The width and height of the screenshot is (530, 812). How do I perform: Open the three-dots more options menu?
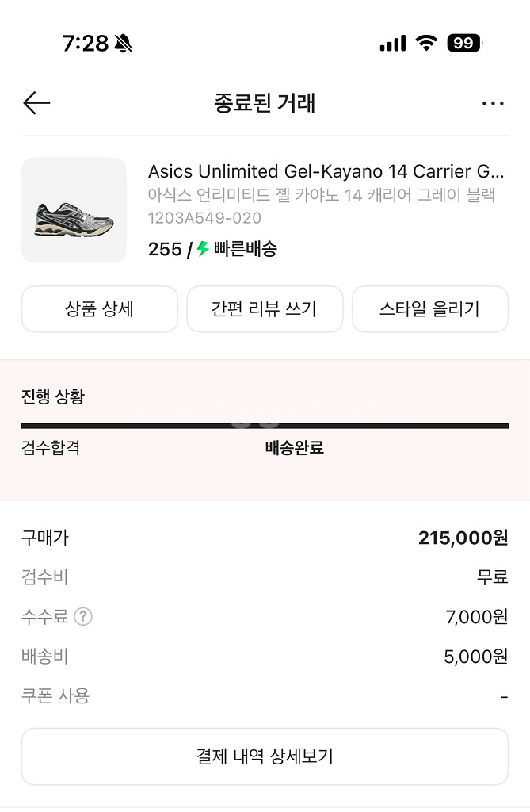pos(493,103)
